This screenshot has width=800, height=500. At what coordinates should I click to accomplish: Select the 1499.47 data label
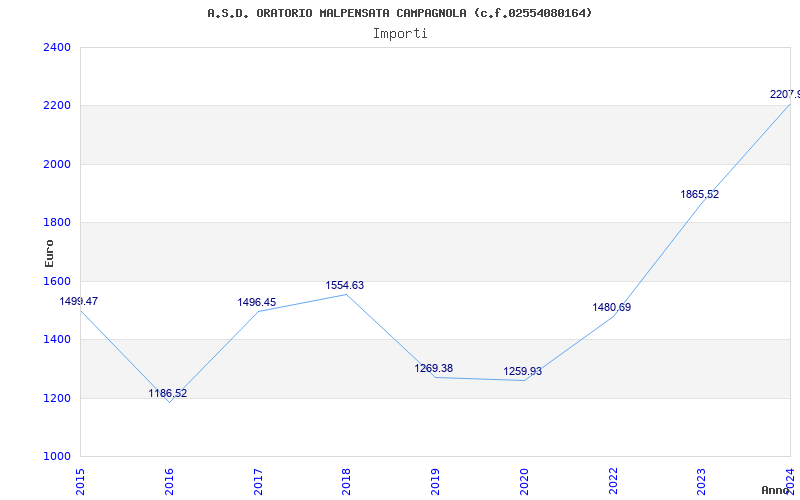[79, 301]
